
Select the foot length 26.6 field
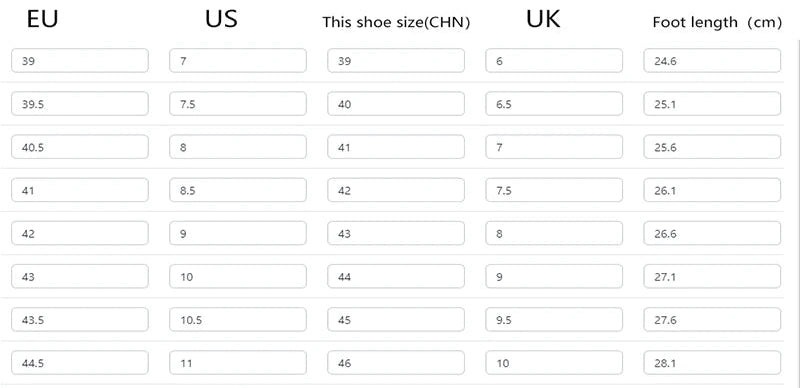712,233
